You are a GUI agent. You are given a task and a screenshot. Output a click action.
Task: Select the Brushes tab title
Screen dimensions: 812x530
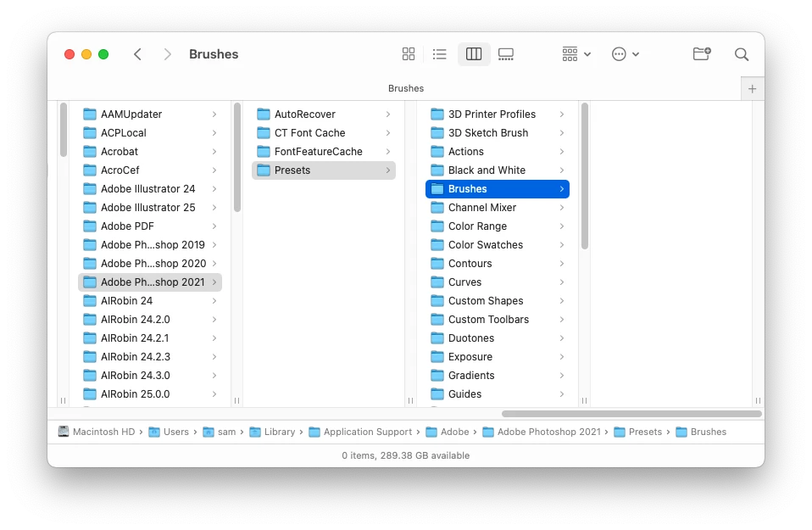click(x=405, y=88)
